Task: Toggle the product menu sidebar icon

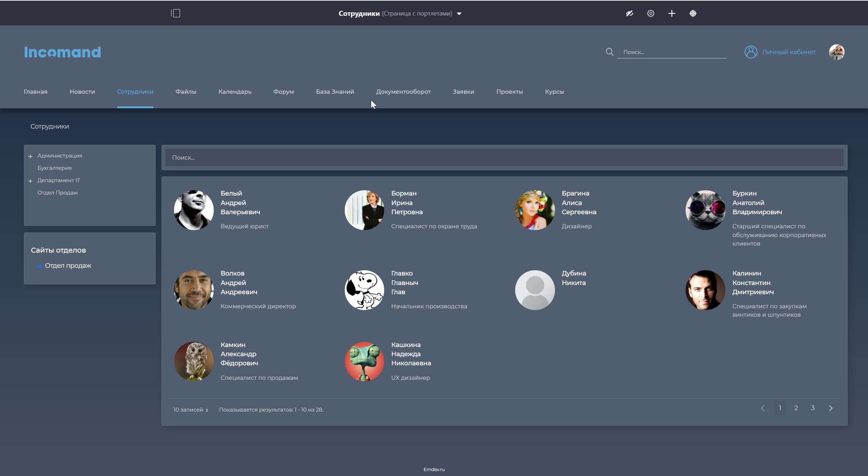Action: coord(176,13)
